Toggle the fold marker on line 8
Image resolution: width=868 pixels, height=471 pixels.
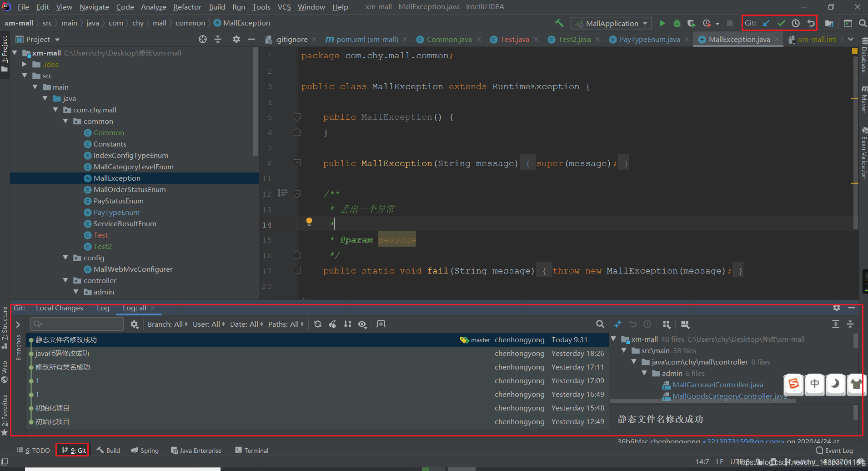coord(297,163)
